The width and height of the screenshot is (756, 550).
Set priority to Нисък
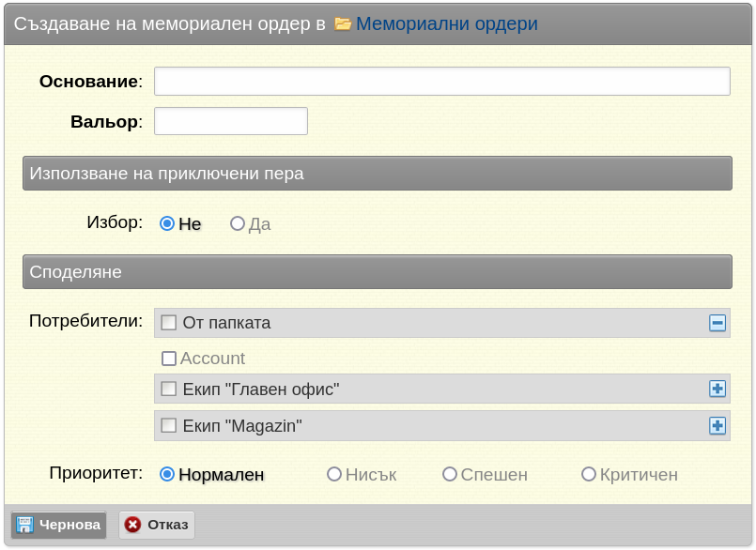pos(334,474)
